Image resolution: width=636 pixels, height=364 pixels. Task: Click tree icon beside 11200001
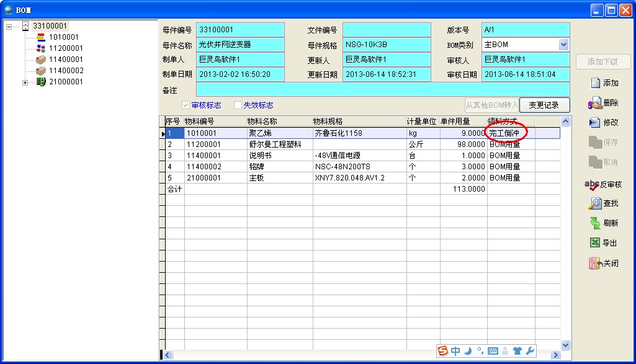pyautogui.click(x=40, y=48)
